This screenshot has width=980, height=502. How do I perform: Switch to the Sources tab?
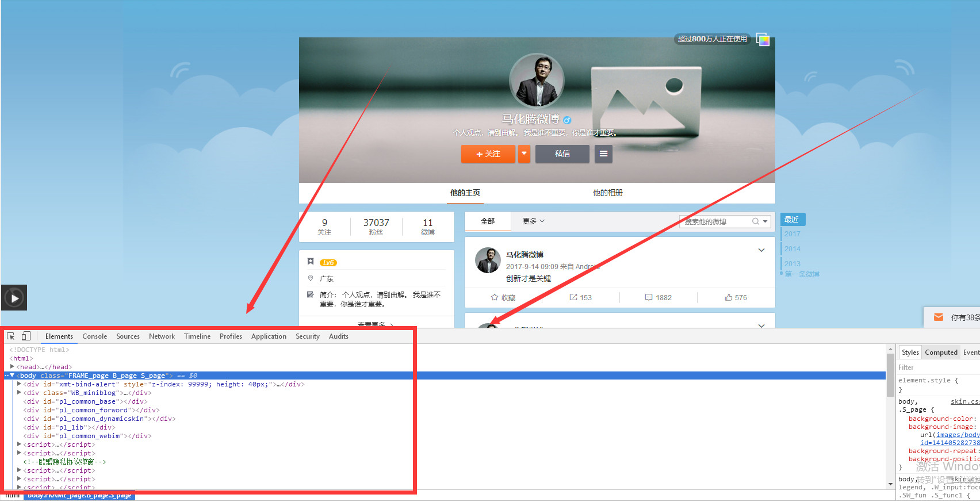coord(128,336)
